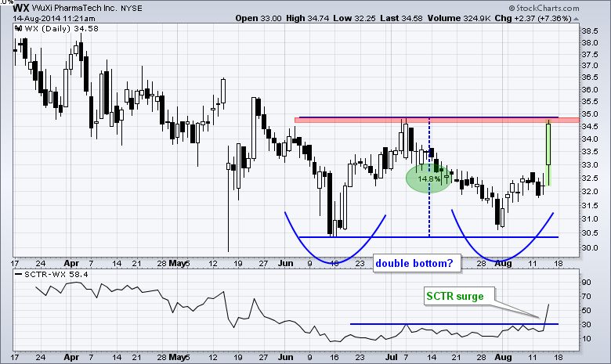Click the 'double bottom?' annotation box

coord(417,264)
